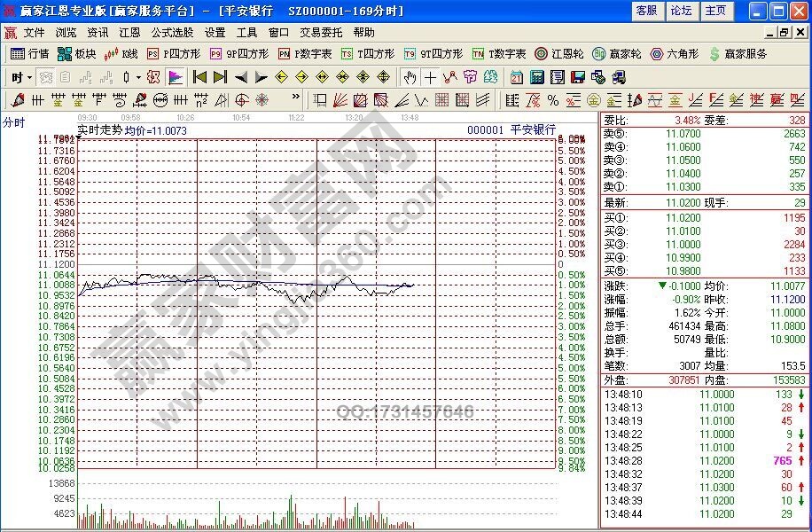Open the 交易委托 menu

(321, 32)
